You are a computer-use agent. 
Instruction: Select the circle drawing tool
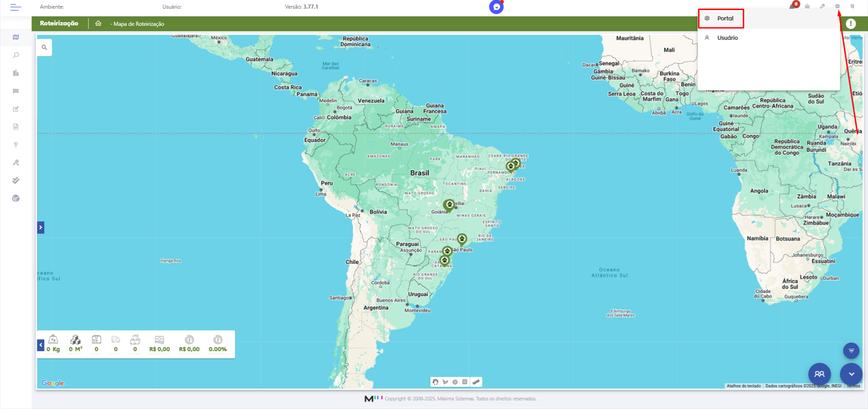455,382
